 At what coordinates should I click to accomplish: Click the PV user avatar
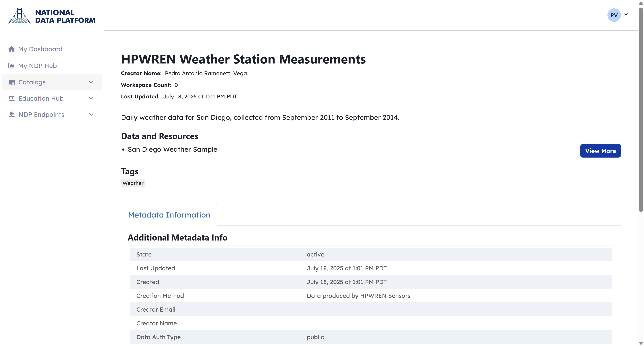[614, 15]
